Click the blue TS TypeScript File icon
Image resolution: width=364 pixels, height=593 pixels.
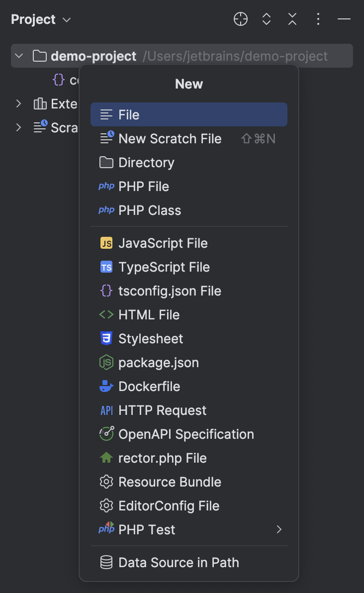point(106,267)
